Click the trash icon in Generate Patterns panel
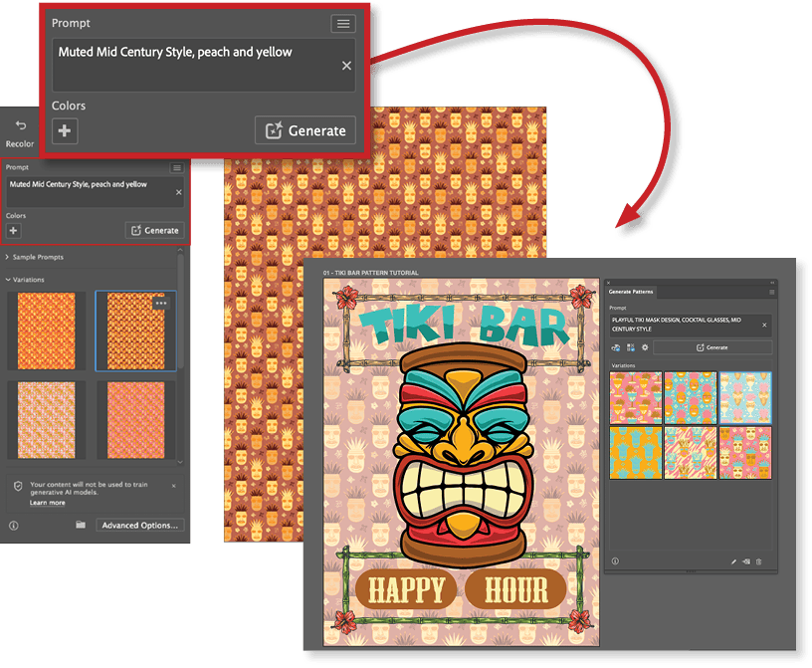 click(758, 561)
